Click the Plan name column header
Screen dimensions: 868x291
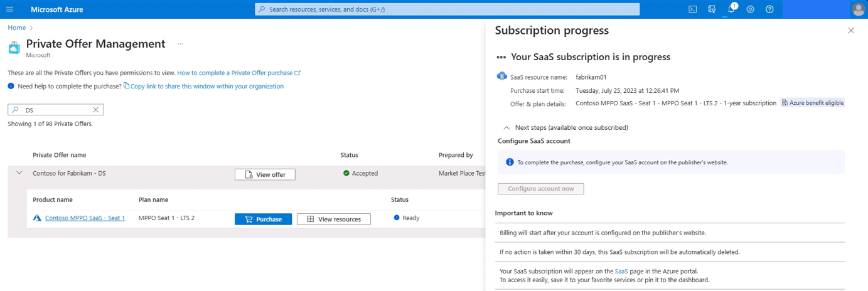click(153, 200)
